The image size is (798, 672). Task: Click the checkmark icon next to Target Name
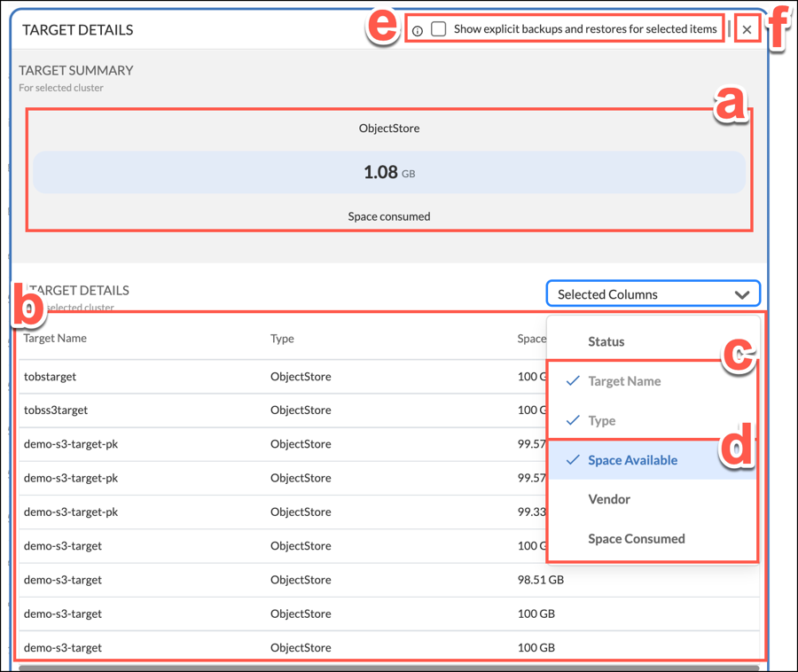coord(572,381)
